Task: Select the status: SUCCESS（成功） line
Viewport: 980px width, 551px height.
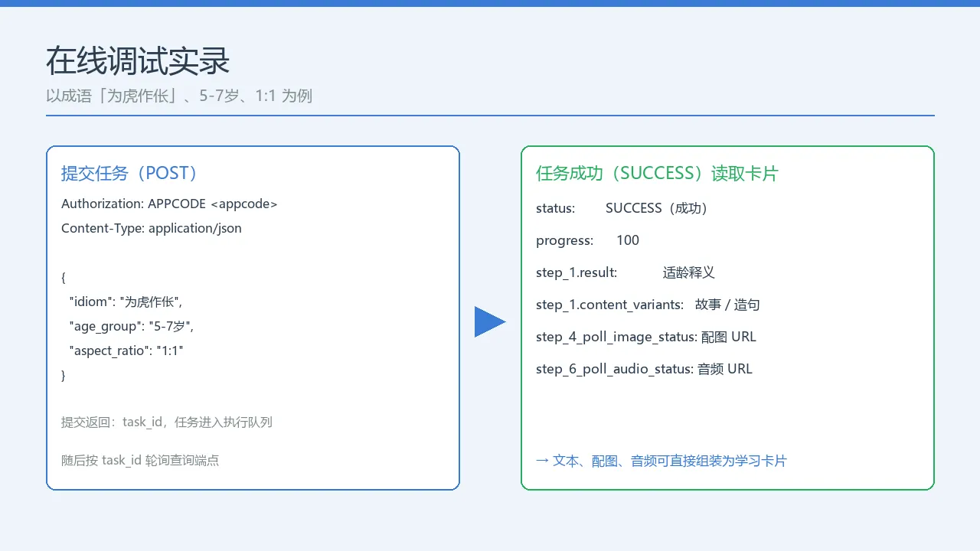Action: click(622, 208)
